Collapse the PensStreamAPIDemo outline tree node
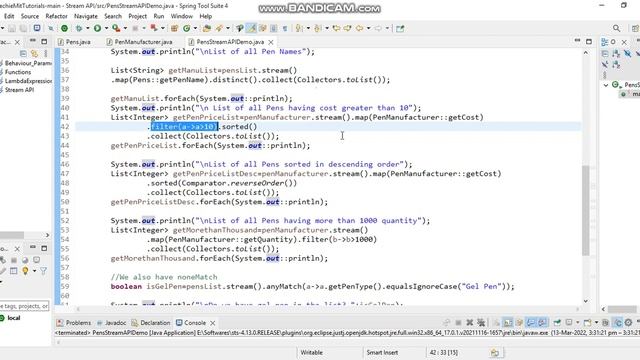The image size is (640, 360). 606,85
